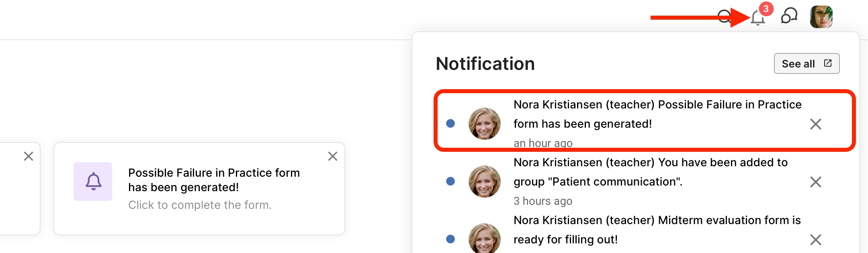Open the chat messages icon
The height and width of the screenshot is (253, 868).
coord(789,16)
